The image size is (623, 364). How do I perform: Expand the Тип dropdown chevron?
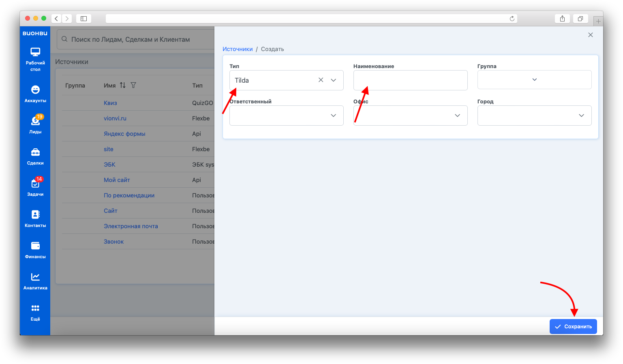334,80
